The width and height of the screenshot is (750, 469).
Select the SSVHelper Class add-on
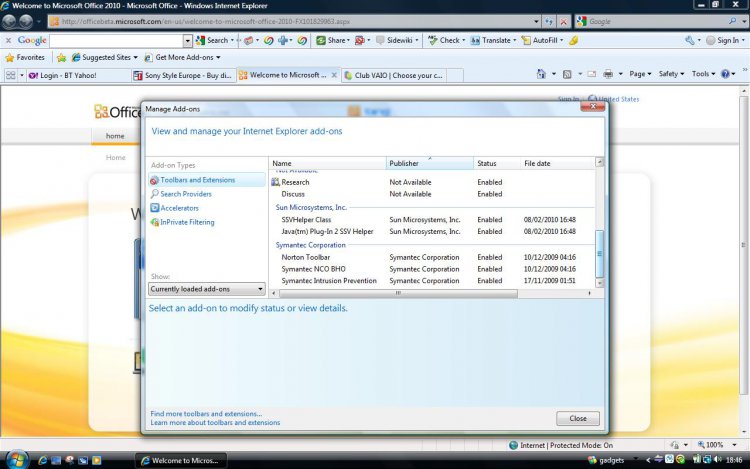[432, 220]
